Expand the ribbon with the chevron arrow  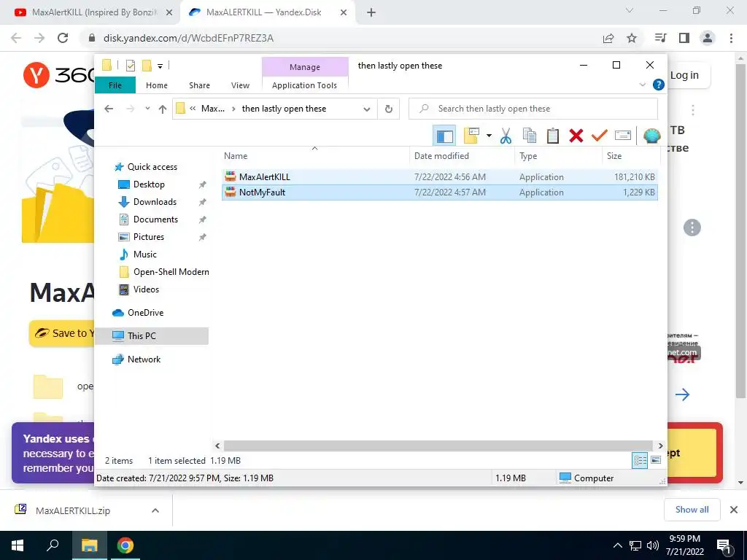tap(642, 85)
